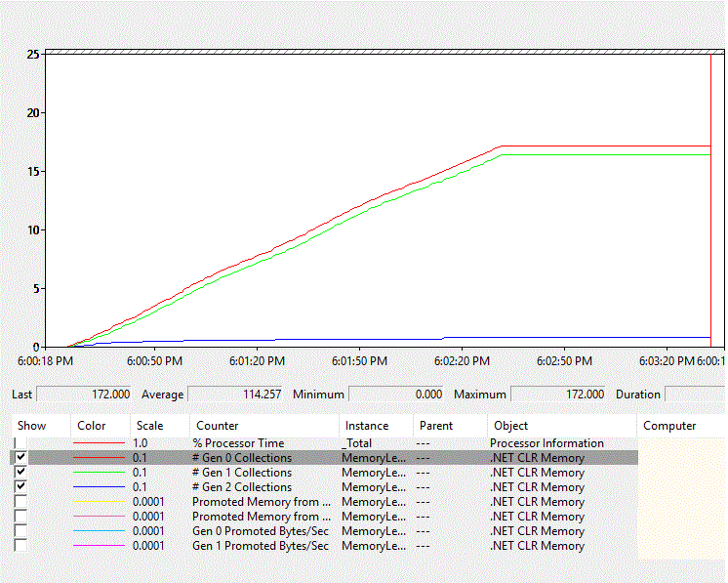The height and width of the screenshot is (583, 728).
Task: Enable Gen 0 Promoted Bytes/Sec checkbox
Action: click(20, 530)
